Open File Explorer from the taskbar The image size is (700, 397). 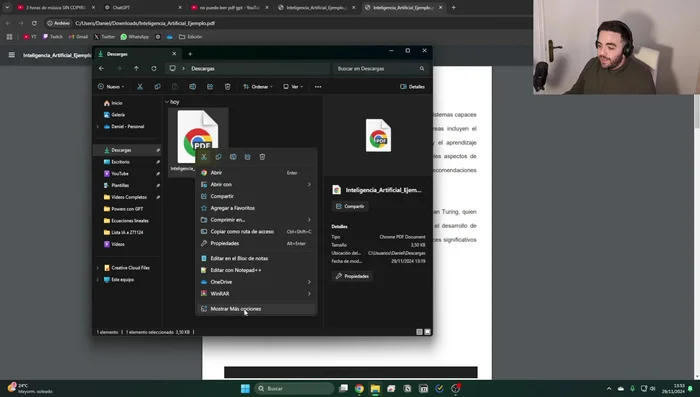click(x=375, y=389)
